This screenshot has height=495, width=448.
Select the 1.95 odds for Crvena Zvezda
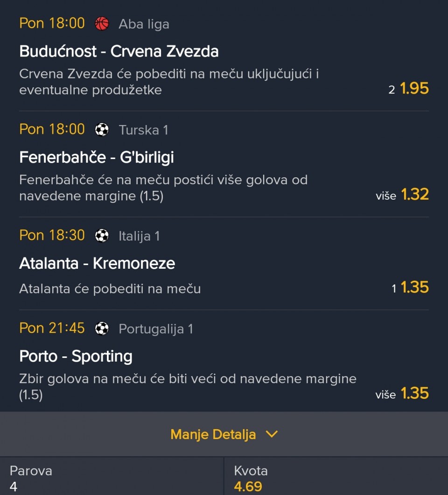click(x=414, y=89)
